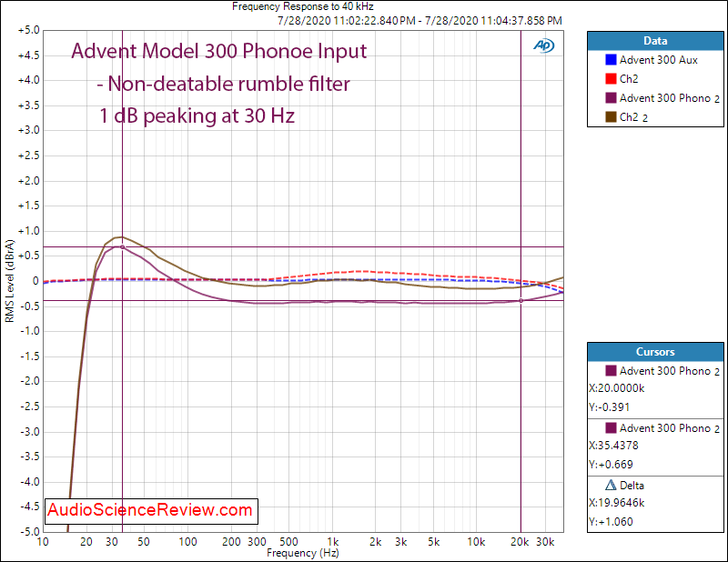
Task: Click the cursor marker at the 35 Hz peak
Action: pyautogui.click(x=122, y=246)
